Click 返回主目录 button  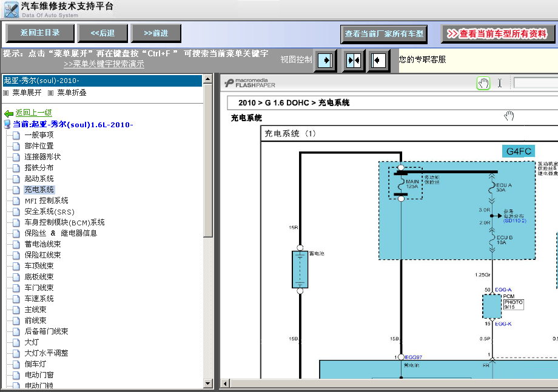(x=40, y=33)
